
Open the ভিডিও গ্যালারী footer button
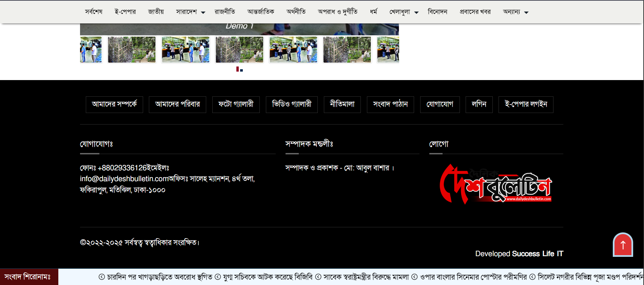292,104
